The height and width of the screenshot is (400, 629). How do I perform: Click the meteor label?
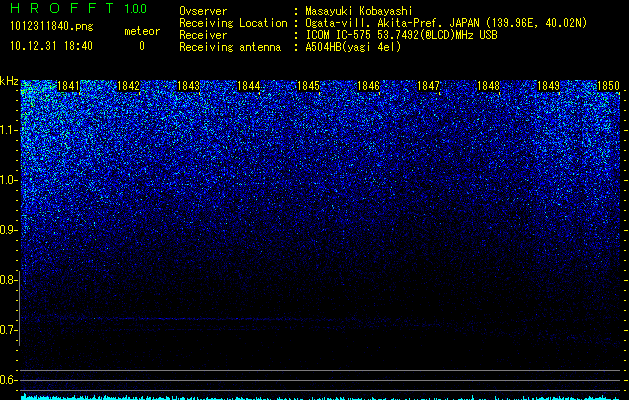(142, 31)
